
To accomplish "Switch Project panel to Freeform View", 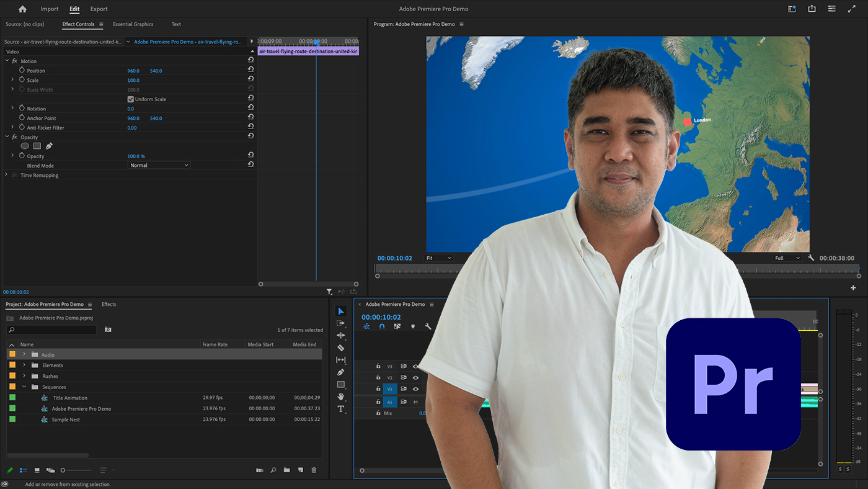I will 51,470.
